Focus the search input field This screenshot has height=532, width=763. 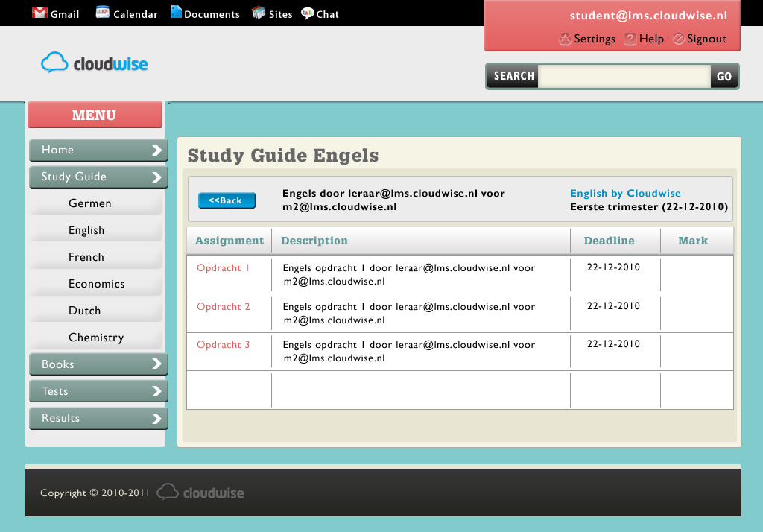[624, 76]
